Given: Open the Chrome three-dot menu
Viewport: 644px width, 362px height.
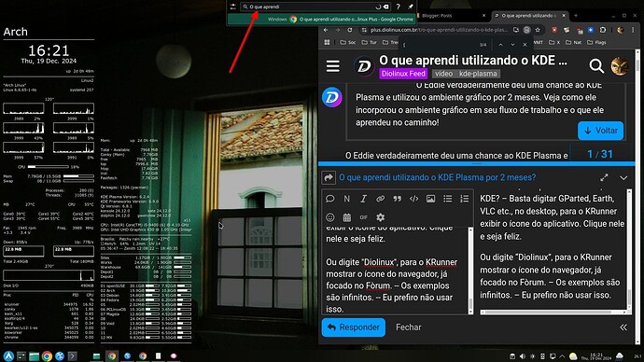Looking at the screenshot, I should point(633,30).
